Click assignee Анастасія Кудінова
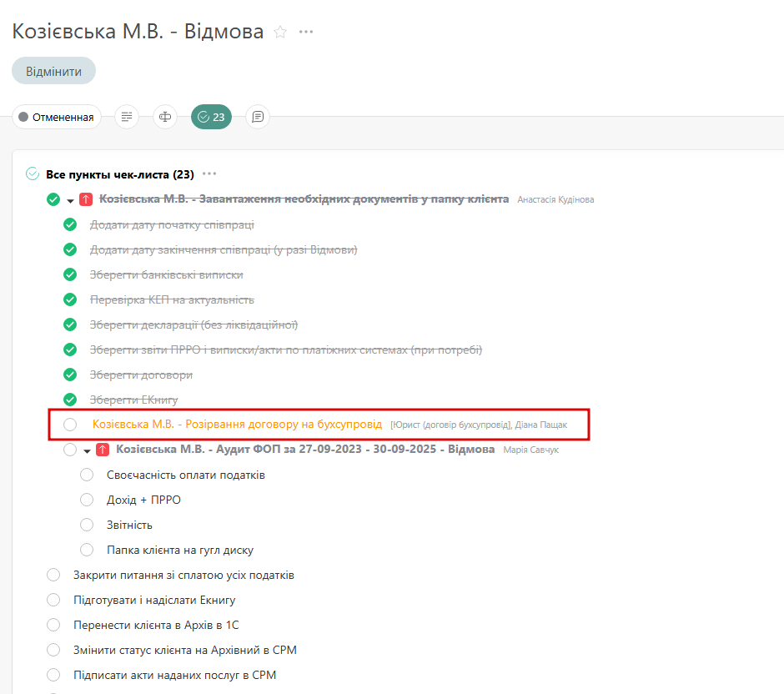This screenshot has height=694, width=784. [555, 200]
